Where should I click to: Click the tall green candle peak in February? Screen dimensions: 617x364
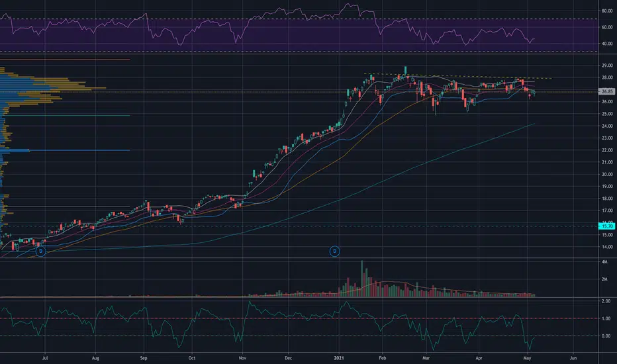coord(405,70)
